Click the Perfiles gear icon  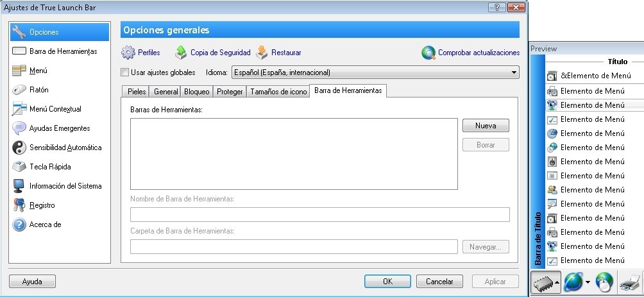point(128,53)
